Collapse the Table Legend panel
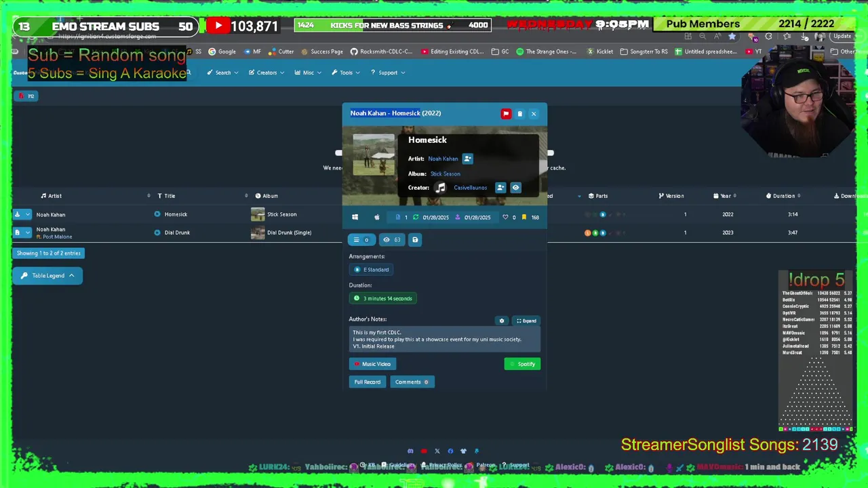 (47, 276)
